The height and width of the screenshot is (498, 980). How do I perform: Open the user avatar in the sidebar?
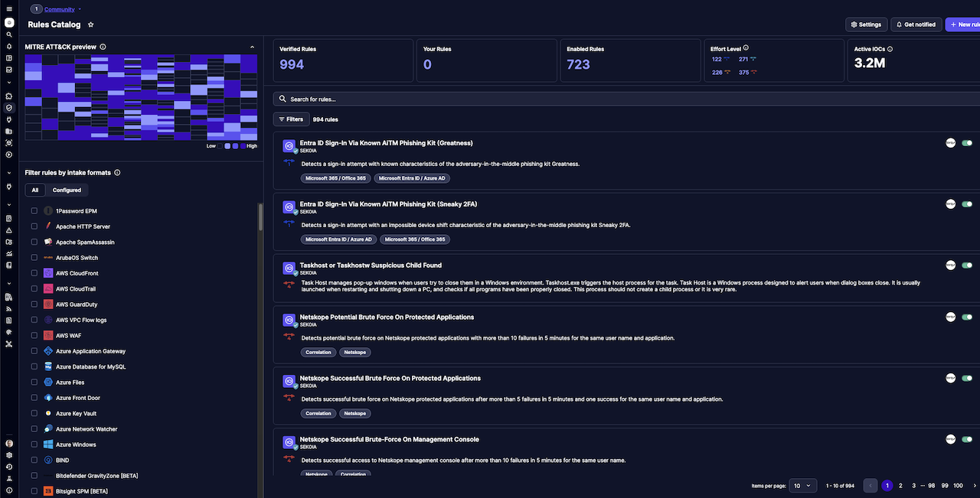click(x=9, y=443)
